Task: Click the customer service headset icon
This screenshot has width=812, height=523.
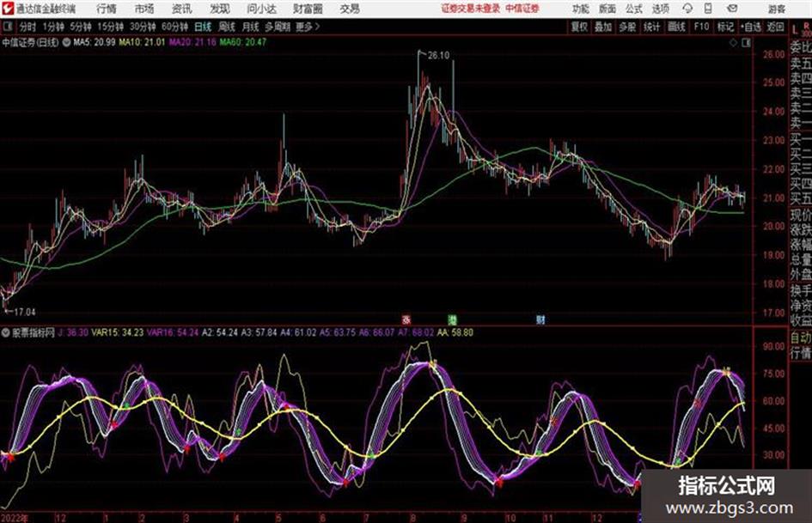Action: [687, 9]
